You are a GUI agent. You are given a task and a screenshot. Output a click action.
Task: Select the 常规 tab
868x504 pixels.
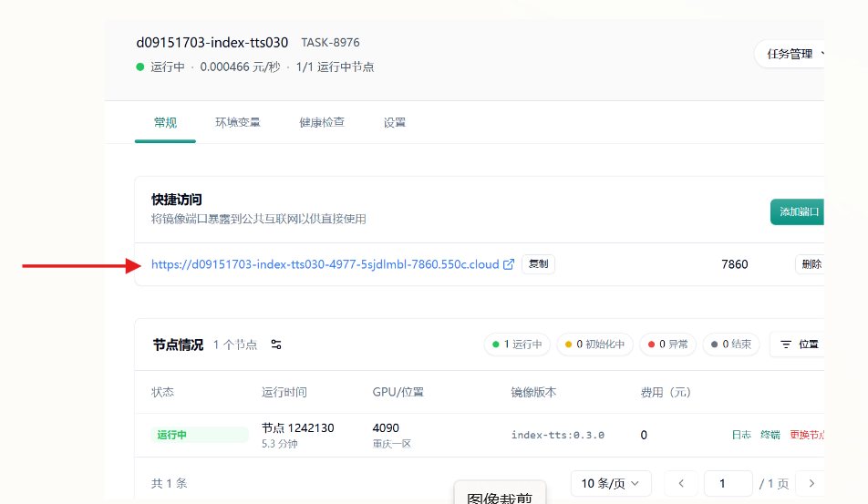tap(165, 122)
